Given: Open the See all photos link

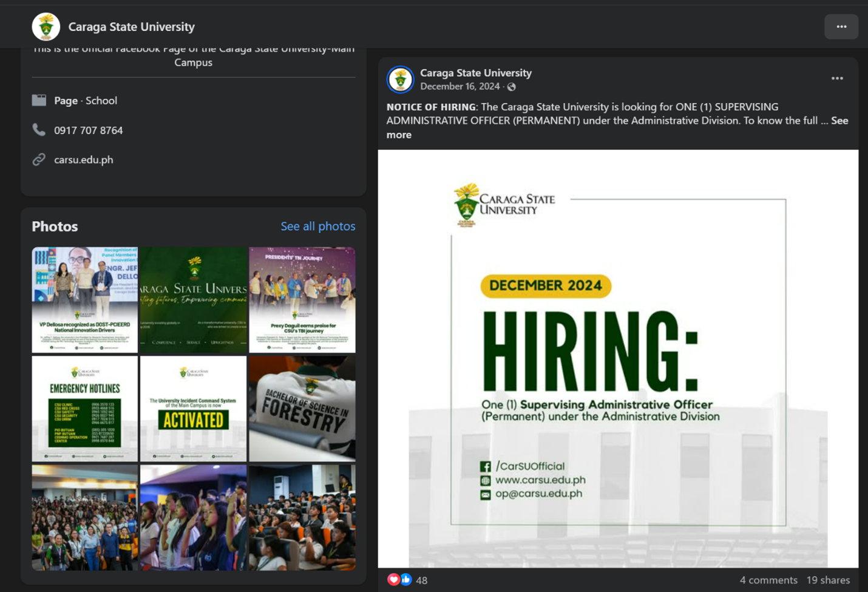Looking at the screenshot, I should (317, 226).
